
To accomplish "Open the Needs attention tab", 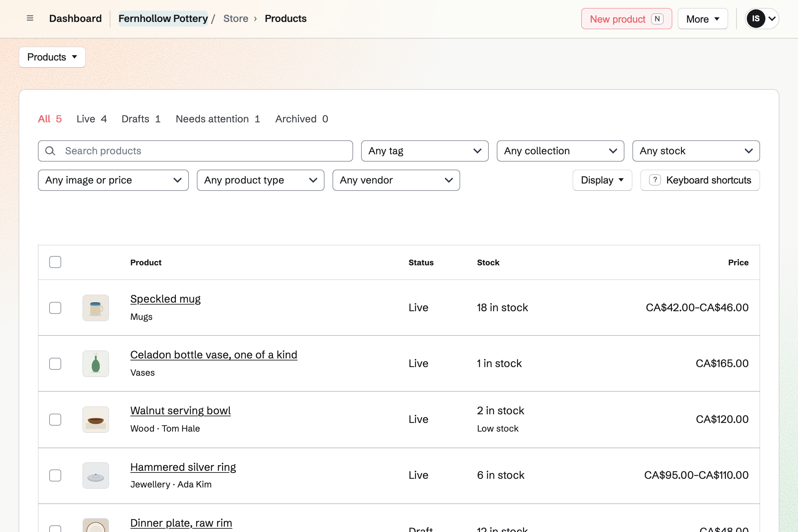I will click(x=218, y=119).
